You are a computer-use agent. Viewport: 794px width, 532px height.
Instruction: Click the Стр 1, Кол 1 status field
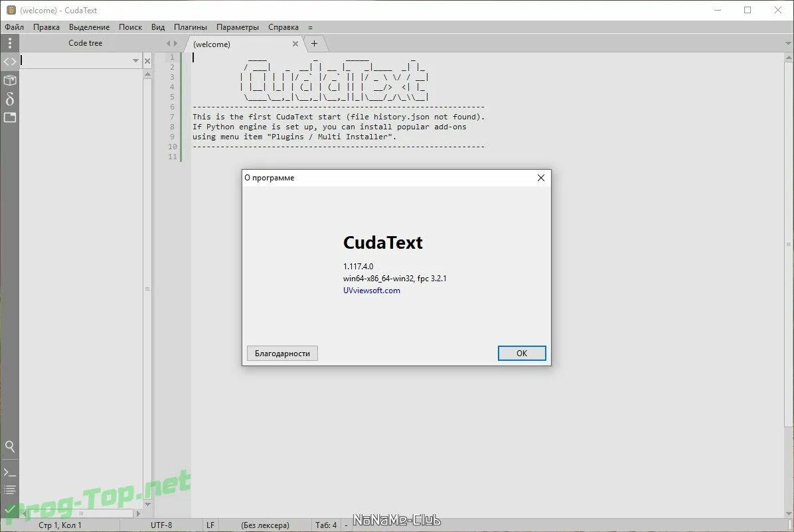tap(60, 525)
